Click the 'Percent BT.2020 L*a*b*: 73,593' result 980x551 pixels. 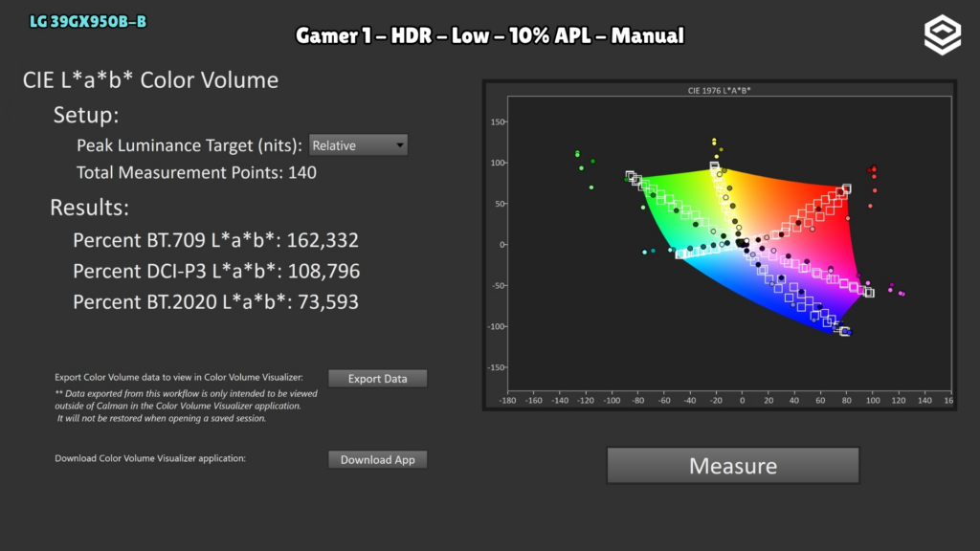(x=215, y=301)
